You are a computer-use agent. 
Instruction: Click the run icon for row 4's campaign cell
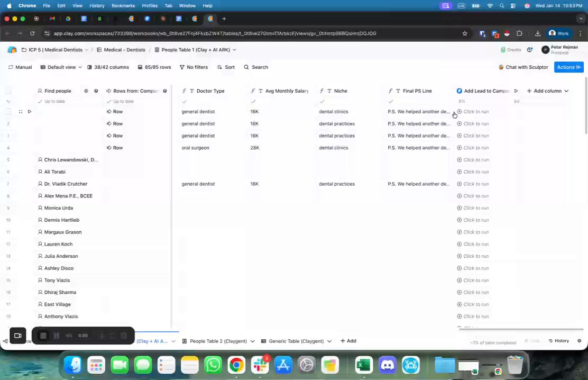pyautogui.click(x=460, y=148)
